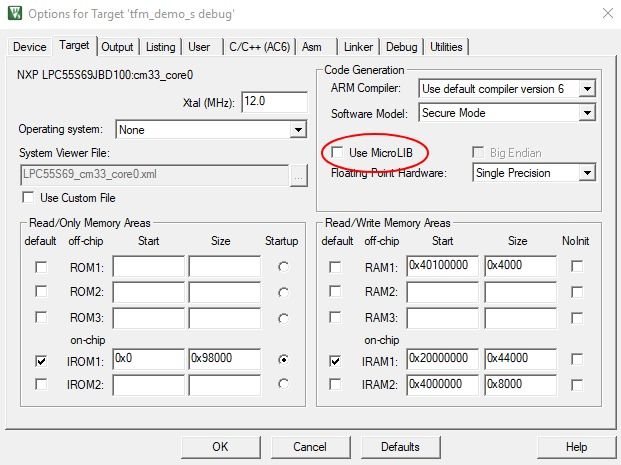
Task: Go to the User tab
Action: 199,47
